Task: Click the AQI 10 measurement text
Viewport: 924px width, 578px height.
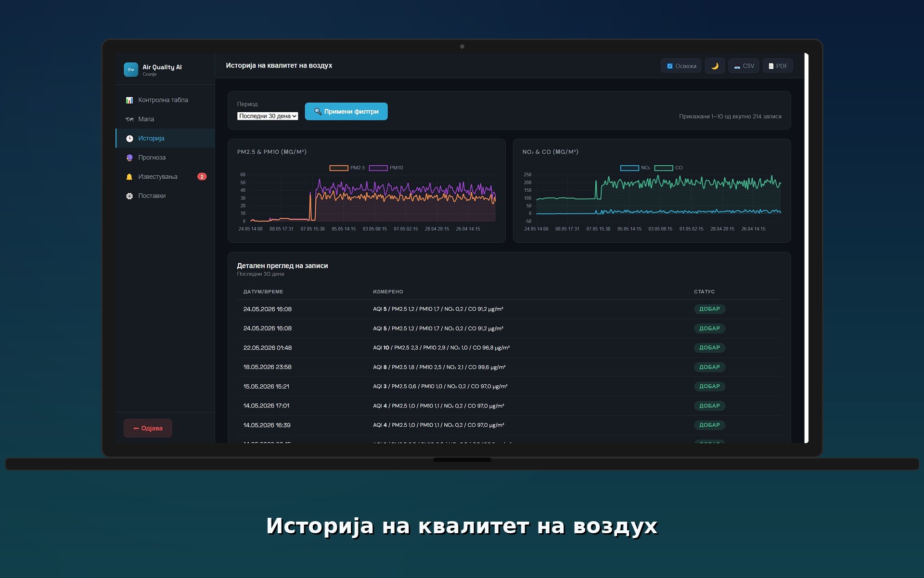Action: tap(441, 348)
